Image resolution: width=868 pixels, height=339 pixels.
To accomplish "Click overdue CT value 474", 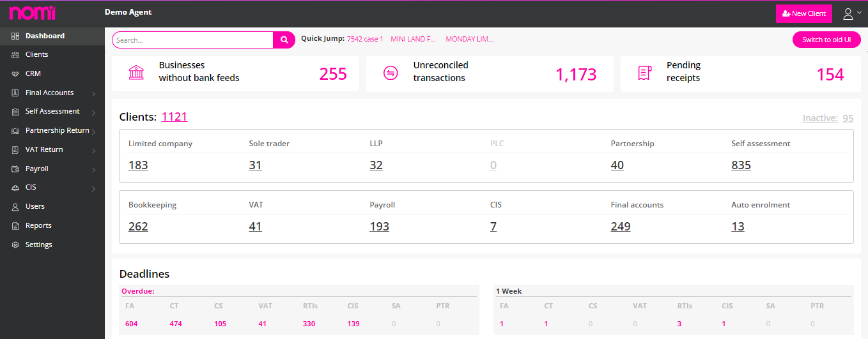I will click(176, 324).
